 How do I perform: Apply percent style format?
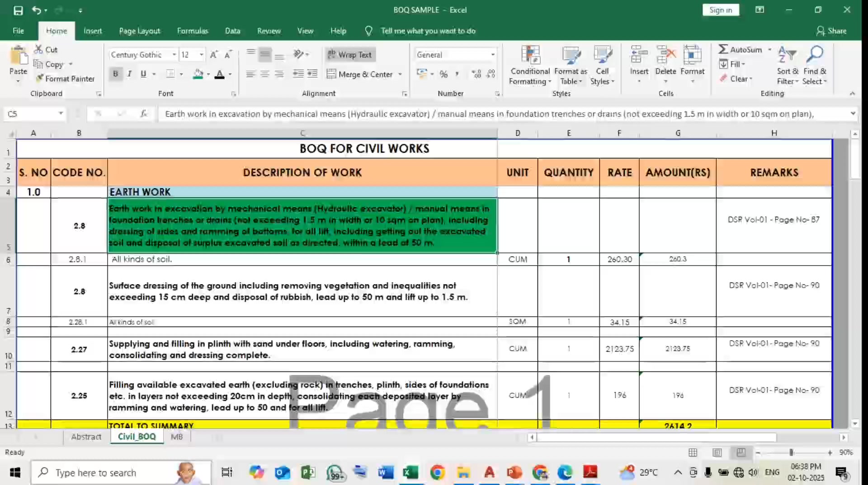pyautogui.click(x=444, y=74)
